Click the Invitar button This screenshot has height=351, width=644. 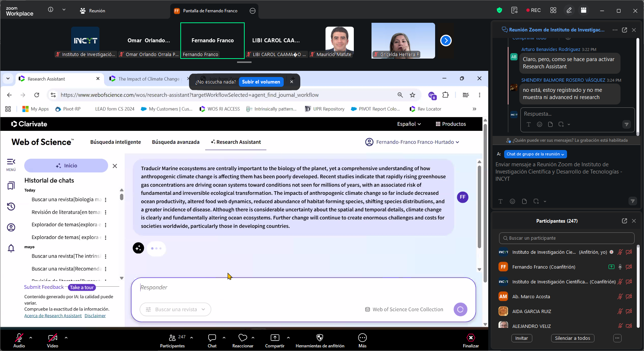521,338
